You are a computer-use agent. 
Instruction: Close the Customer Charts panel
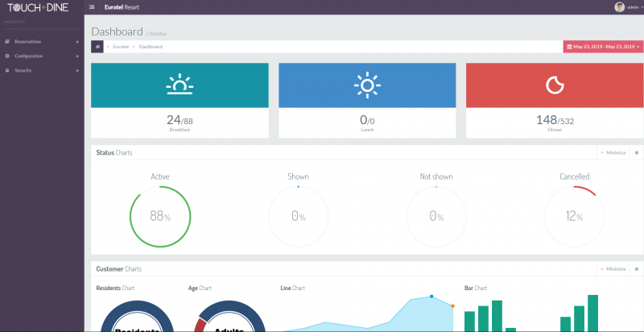(x=636, y=269)
